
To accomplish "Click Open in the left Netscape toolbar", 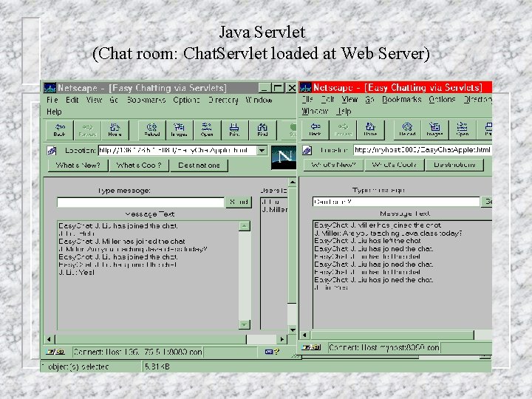I will click(207, 130).
